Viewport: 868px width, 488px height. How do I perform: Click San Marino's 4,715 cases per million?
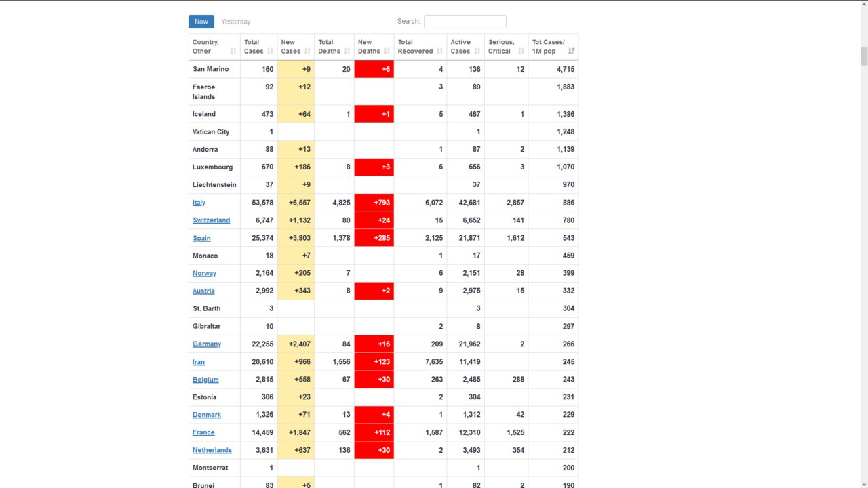[566, 69]
